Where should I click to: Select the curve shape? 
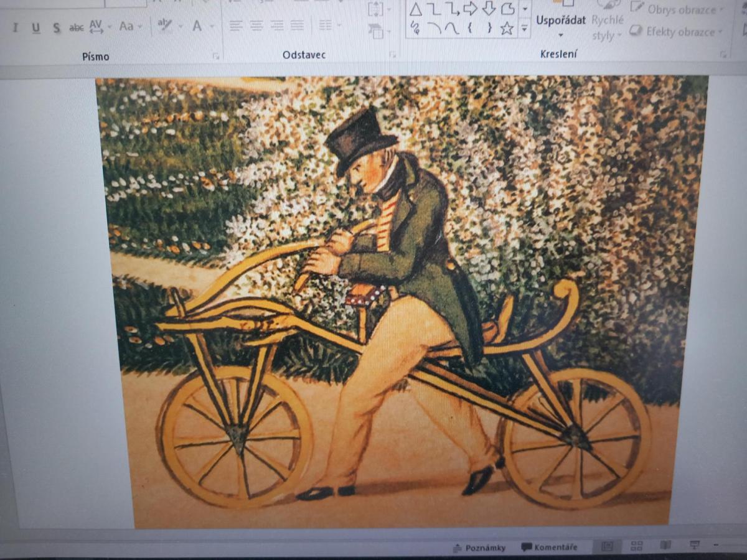tap(452, 27)
